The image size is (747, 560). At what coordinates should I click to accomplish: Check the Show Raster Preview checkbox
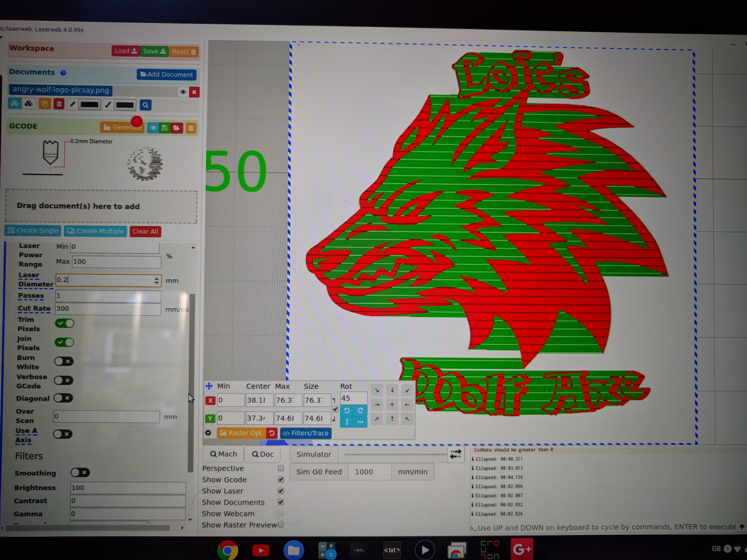[x=281, y=525]
